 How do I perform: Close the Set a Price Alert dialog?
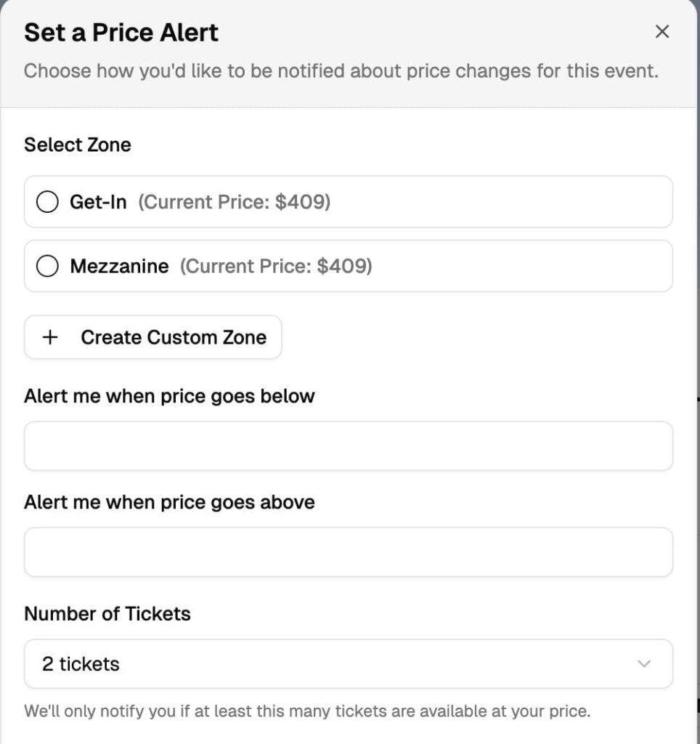(662, 32)
